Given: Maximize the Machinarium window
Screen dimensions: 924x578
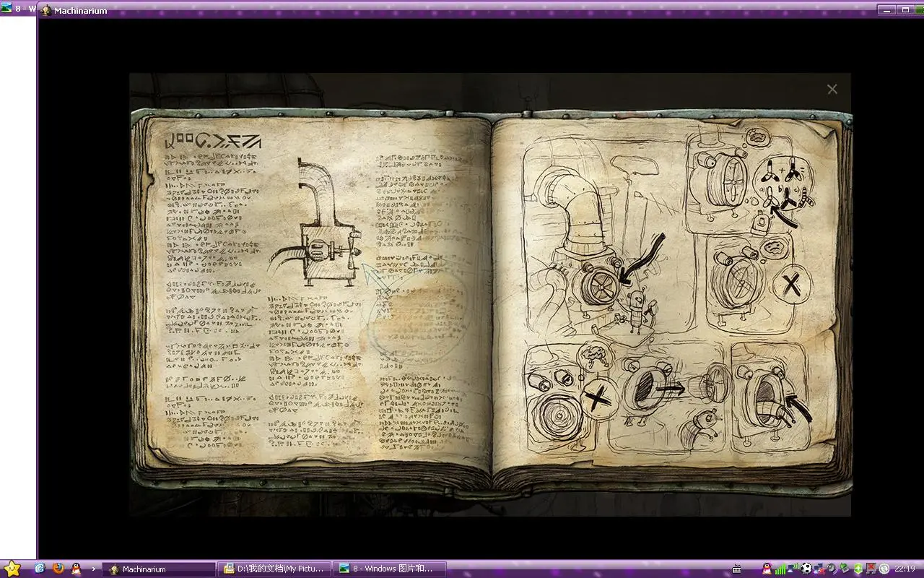Looking at the screenshot, I should click(x=906, y=10).
